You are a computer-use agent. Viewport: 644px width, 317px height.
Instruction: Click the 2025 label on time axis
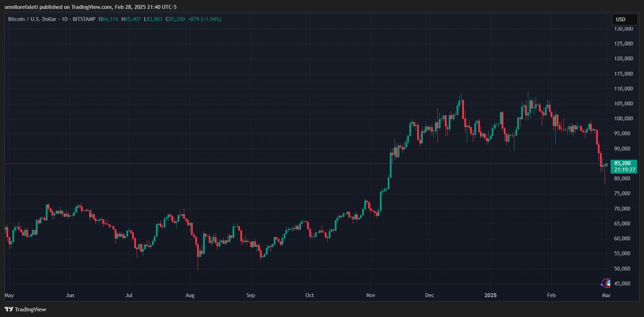pos(491,295)
